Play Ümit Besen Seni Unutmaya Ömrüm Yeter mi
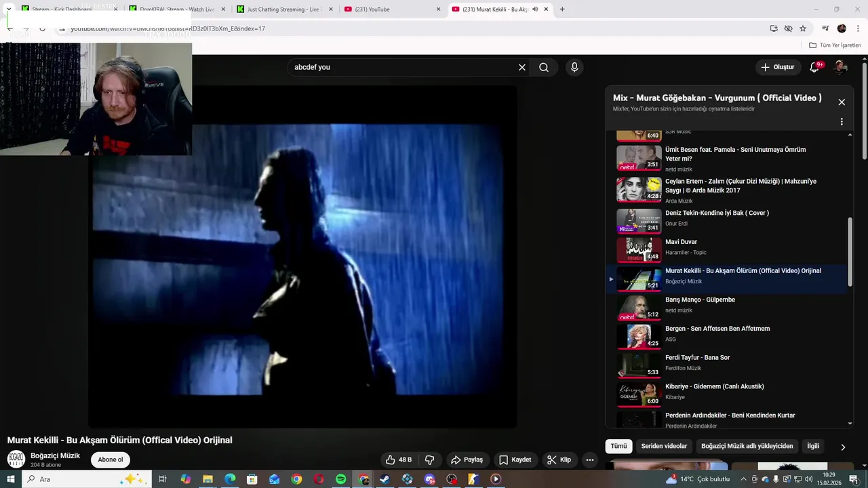Viewport: 868px width, 488px height. tap(726, 159)
